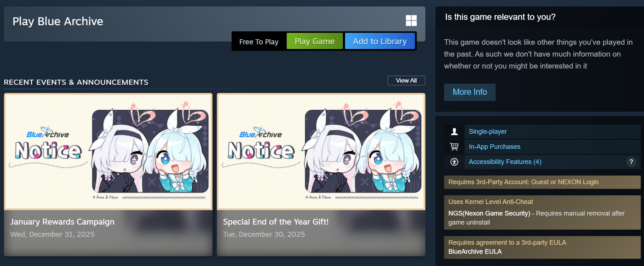Open January Rewards Campaign thumbnail image
This screenshot has height=266, width=644.
tap(108, 152)
